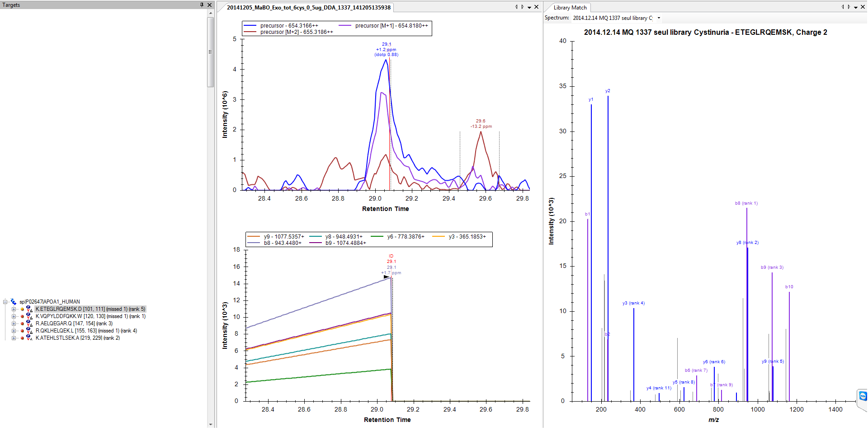Open the chromatogram pane window list dropdown

point(529,7)
